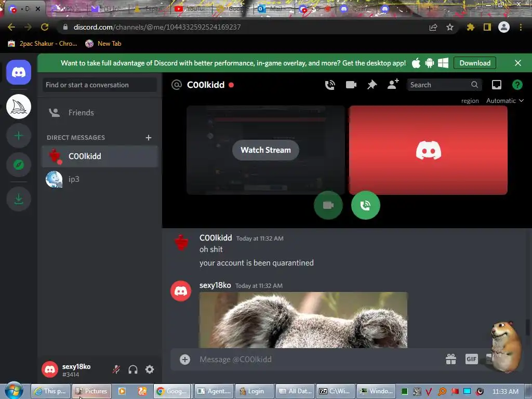Open New Tab bookmark

(103, 44)
